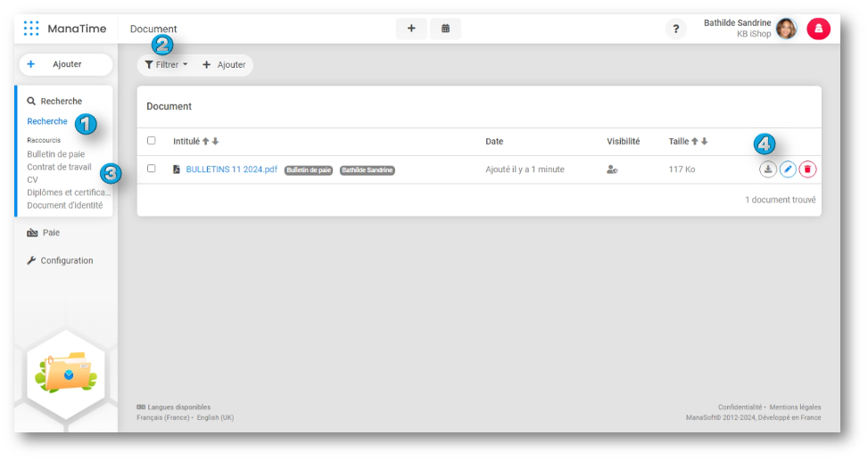Open the help question mark icon
868x460 pixels.
click(675, 29)
